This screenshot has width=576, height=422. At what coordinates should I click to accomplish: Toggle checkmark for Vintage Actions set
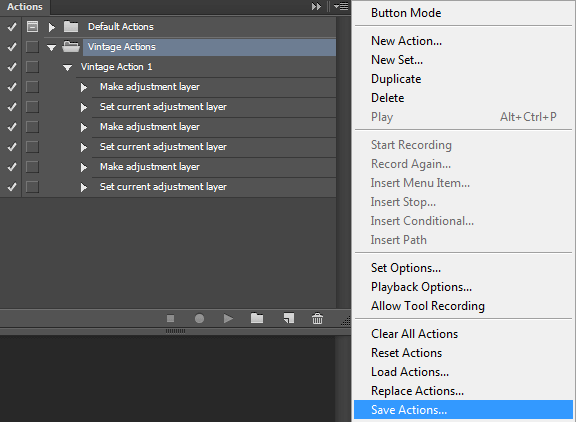coord(12,47)
